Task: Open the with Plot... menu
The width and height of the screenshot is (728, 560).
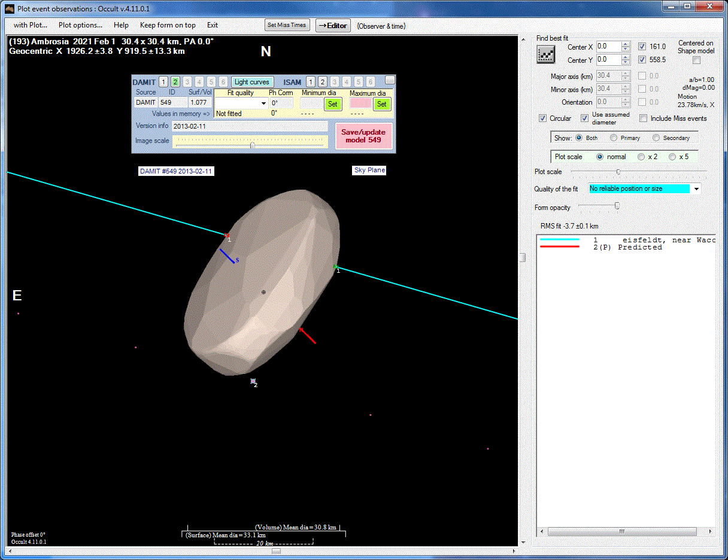Action: pos(31,25)
